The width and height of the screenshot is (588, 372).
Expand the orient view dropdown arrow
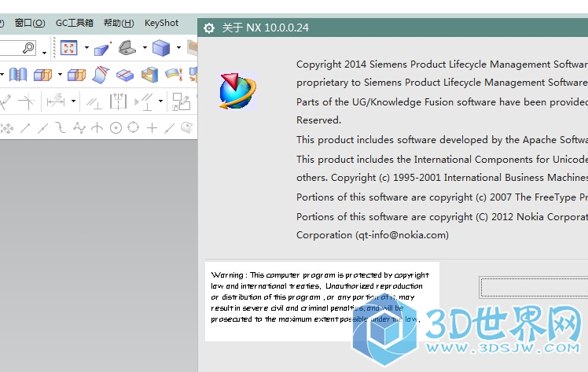(x=145, y=48)
